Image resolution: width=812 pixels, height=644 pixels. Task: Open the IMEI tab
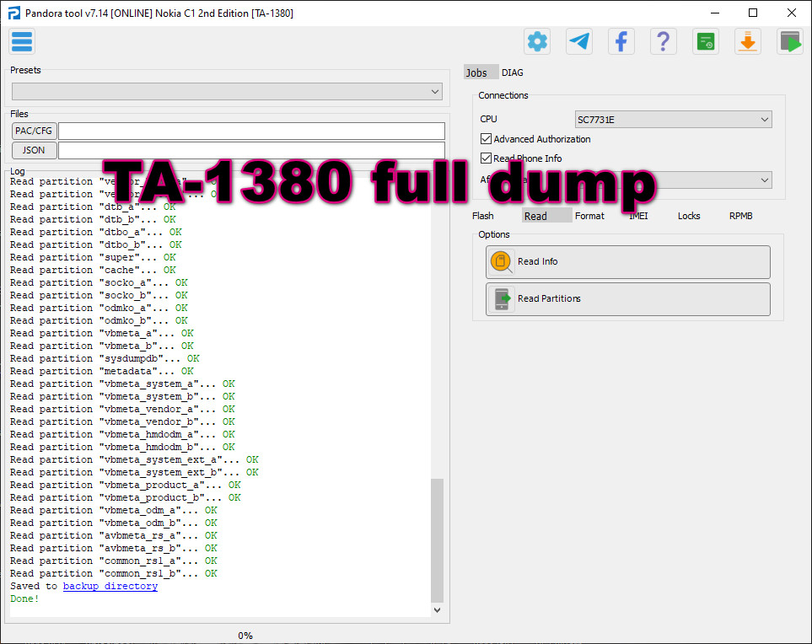[638, 216]
